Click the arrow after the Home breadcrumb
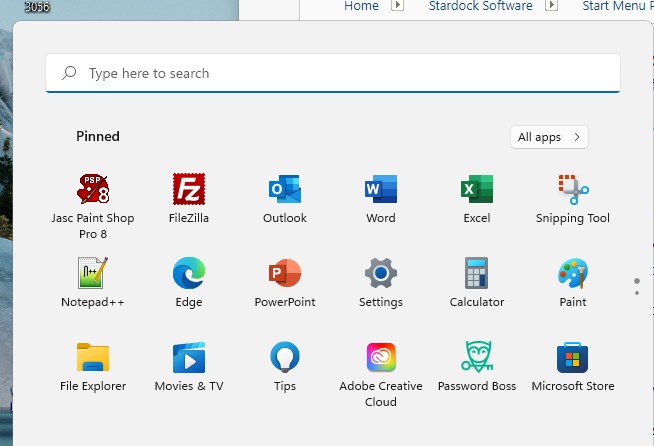The image size is (654, 446). [x=397, y=5]
